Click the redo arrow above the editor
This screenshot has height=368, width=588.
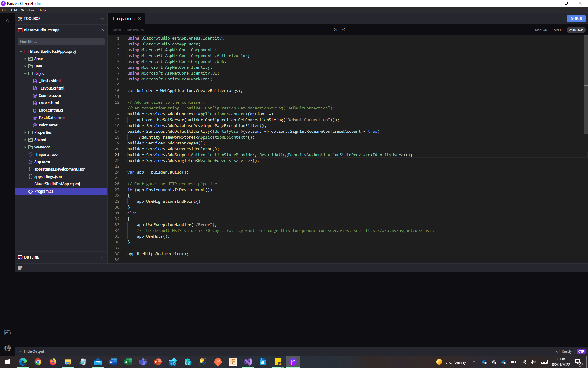[343, 30]
